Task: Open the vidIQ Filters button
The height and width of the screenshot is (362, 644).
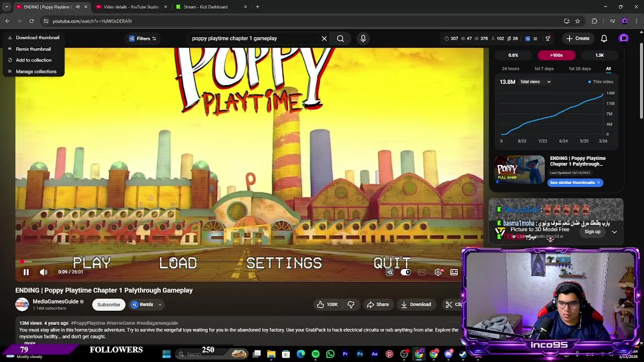Action: tap(143, 38)
